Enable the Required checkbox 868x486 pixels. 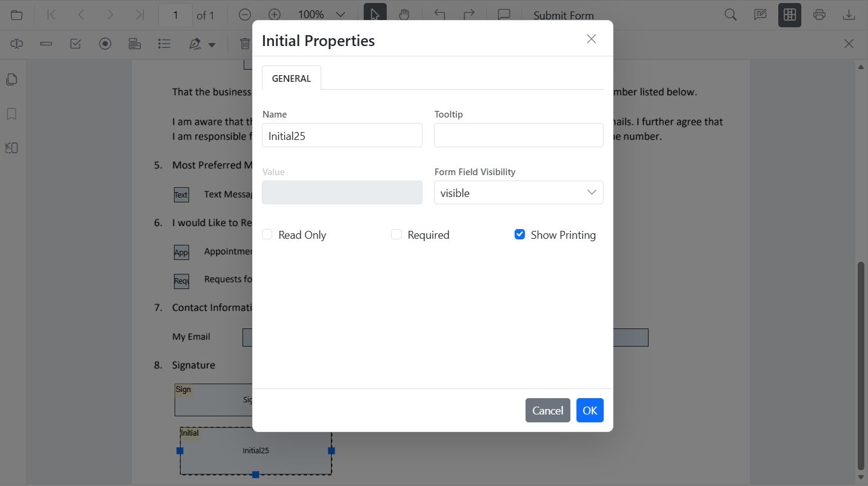[x=396, y=234]
